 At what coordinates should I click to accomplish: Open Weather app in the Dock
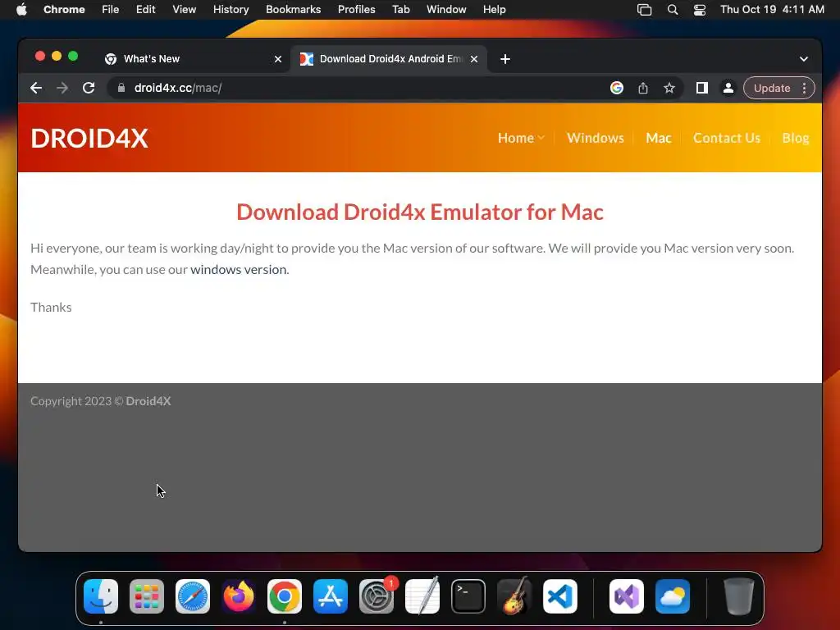[x=673, y=596]
